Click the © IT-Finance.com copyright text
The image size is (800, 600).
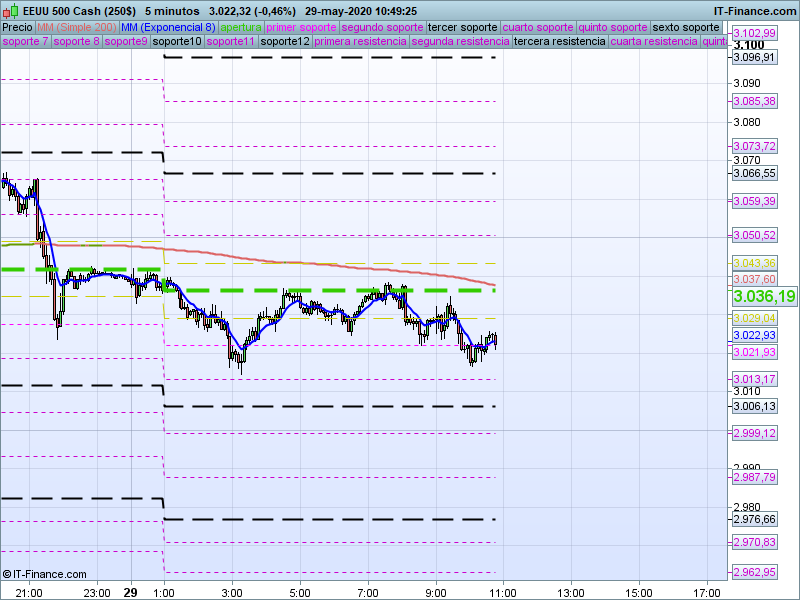(41, 574)
